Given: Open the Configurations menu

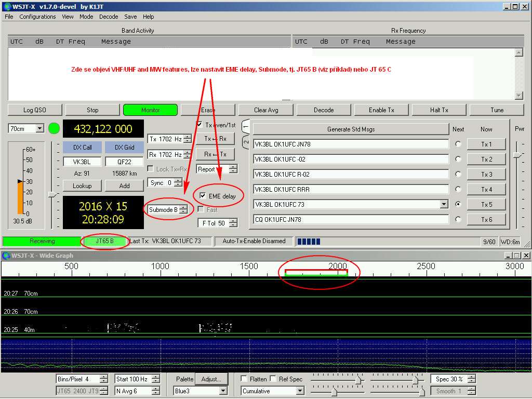Looking at the screenshot, I should [x=37, y=17].
